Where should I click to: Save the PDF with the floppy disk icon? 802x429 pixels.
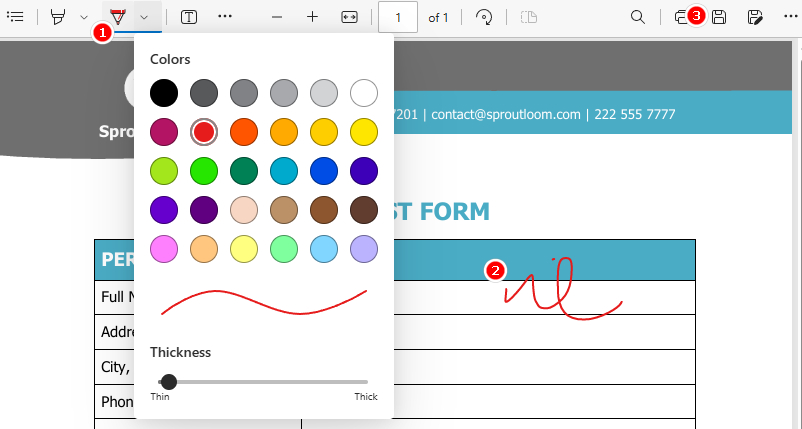point(719,17)
